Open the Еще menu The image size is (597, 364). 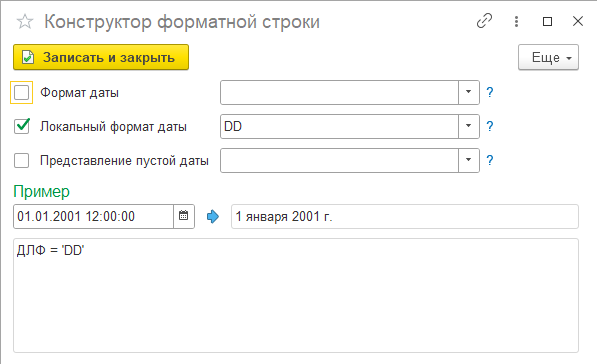[x=548, y=57]
